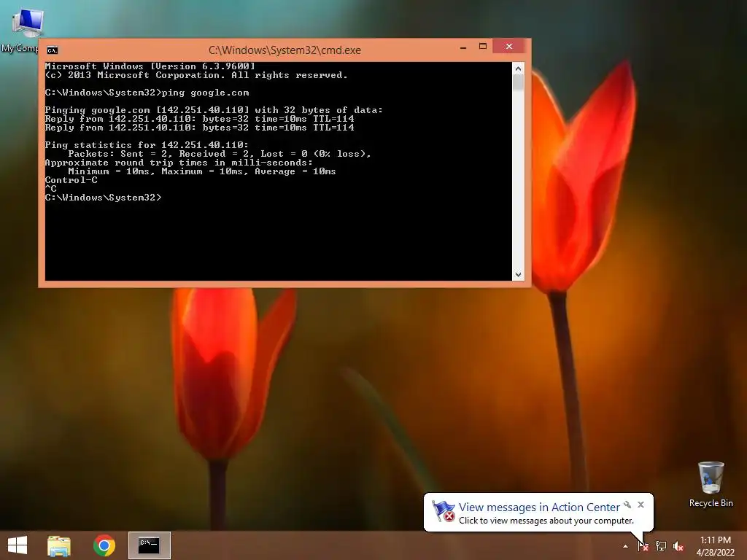The image size is (747, 560).
Task: Click the 'ping google.com' command line
Action: (x=147, y=93)
